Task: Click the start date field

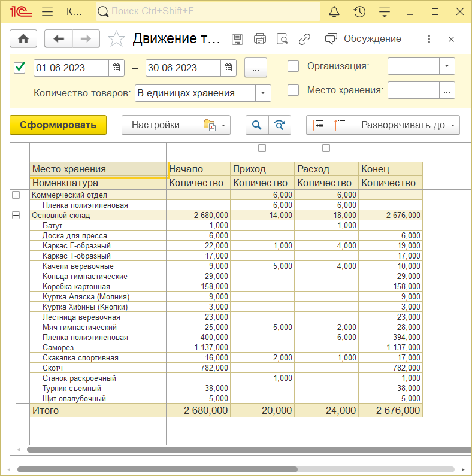Action: point(71,68)
